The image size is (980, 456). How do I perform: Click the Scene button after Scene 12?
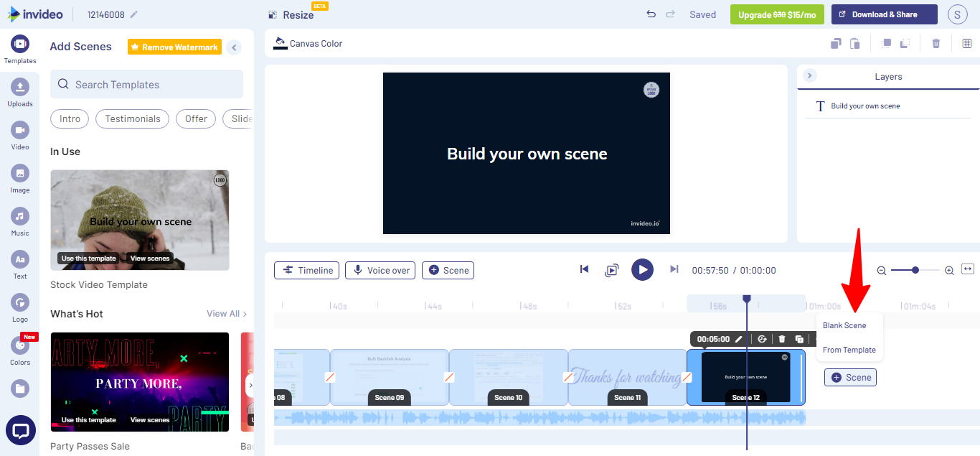(850, 377)
